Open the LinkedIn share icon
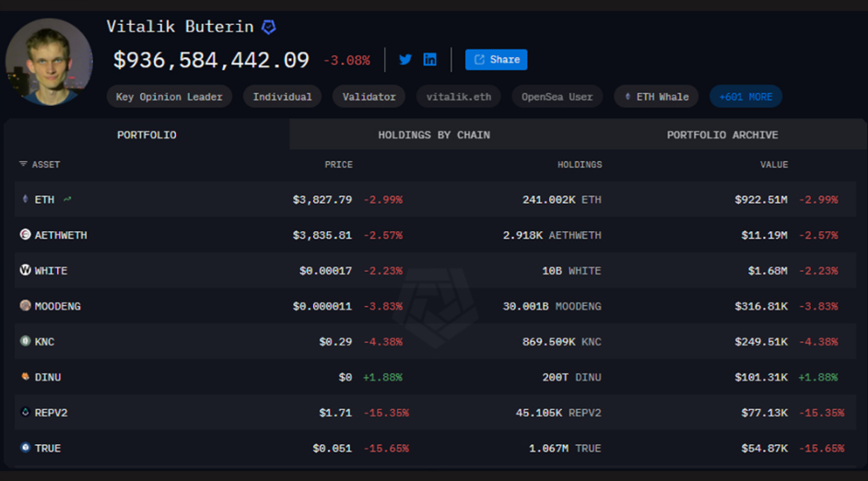 tap(430, 60)
